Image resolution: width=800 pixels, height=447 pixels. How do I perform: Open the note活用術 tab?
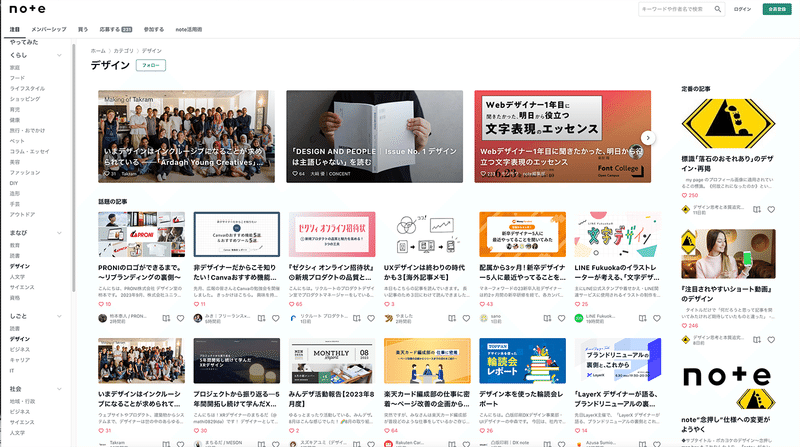189,30
